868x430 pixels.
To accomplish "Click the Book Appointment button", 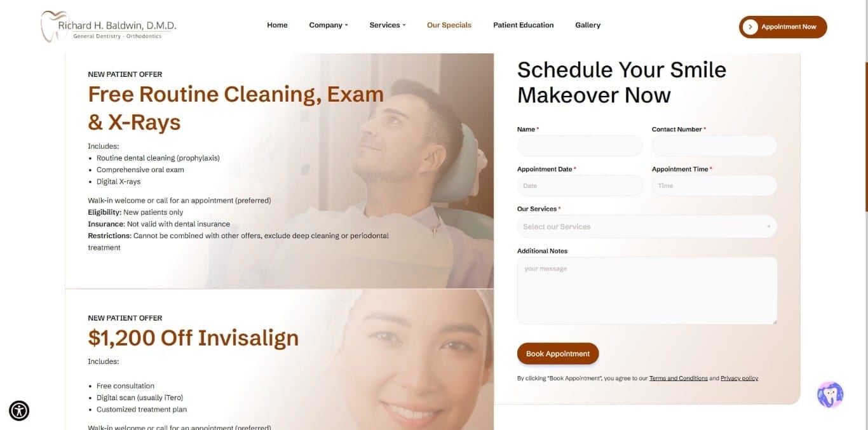I will click(x=558, y=354).
